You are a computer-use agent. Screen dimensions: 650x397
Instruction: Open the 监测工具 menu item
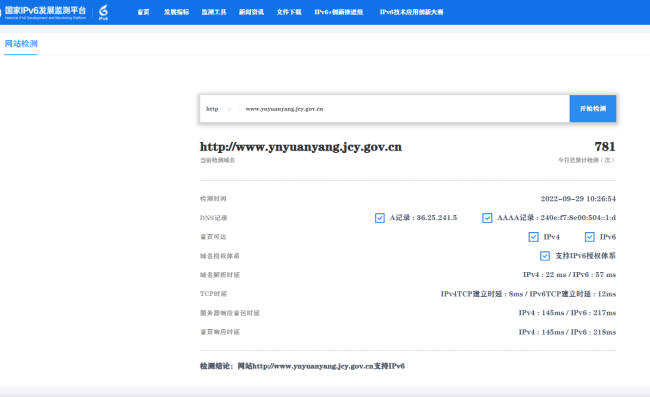(x=214, y=12)
